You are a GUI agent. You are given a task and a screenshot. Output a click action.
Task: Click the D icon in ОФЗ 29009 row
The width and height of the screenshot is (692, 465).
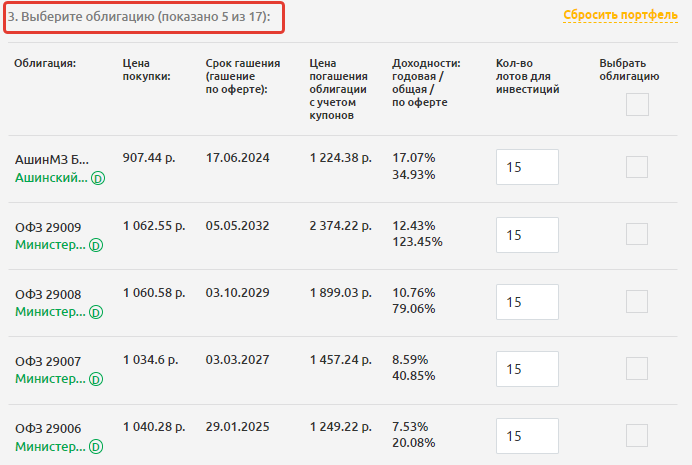coord(97,245)
